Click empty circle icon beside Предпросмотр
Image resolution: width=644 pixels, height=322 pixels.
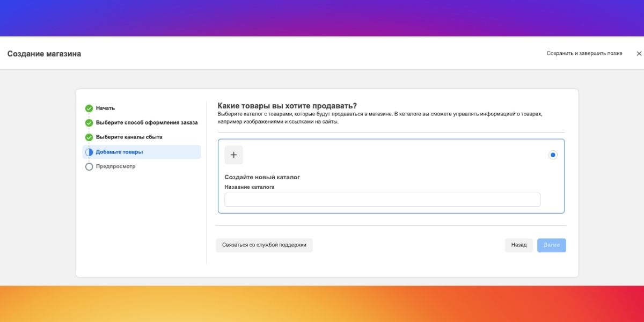89,167
